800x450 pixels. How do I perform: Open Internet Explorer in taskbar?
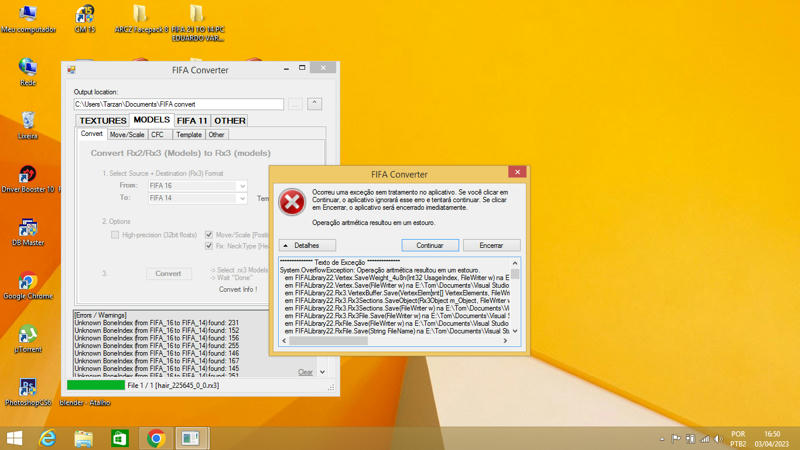(47, 438)
